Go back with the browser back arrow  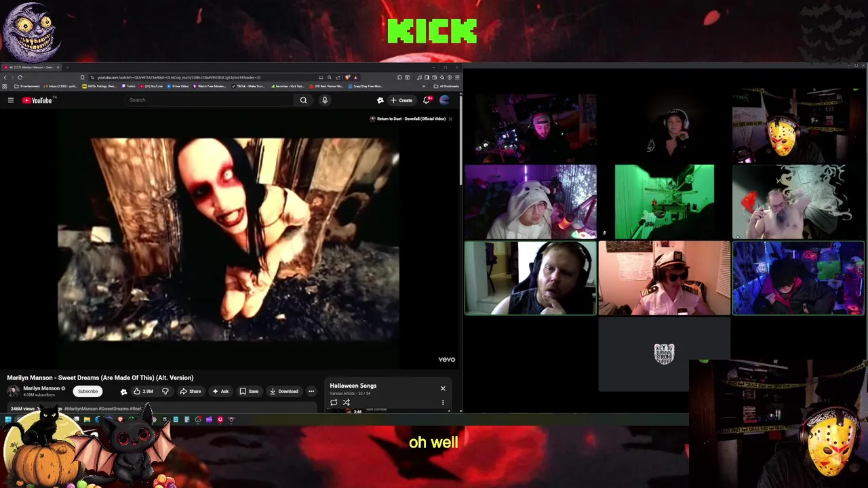[x=5, y=77]
